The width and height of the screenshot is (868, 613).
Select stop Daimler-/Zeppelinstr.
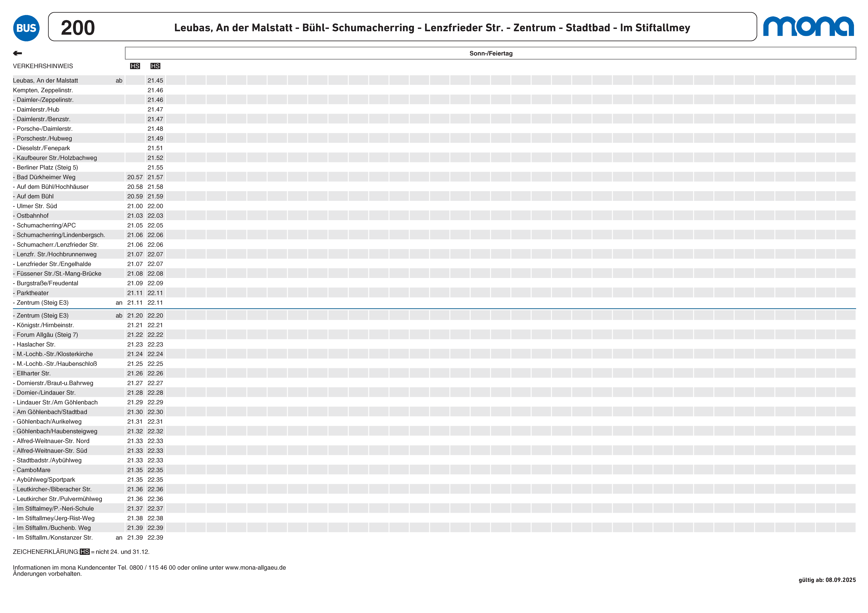[43, 100]
